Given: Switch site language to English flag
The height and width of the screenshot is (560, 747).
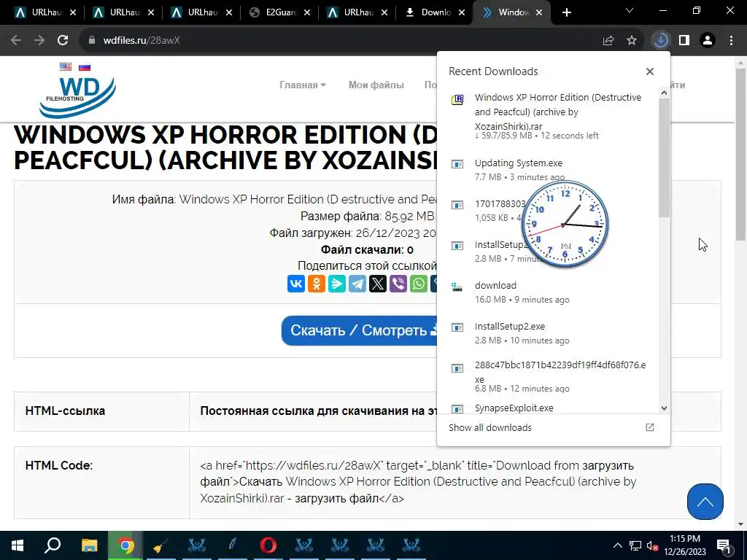Looking at the screenshot, I should (66, 66).
